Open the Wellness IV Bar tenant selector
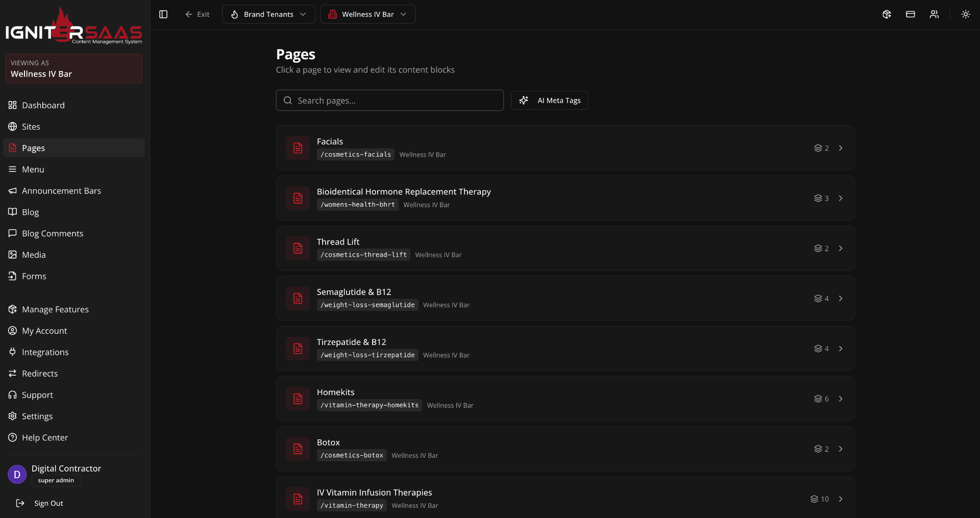Image resolution: width=980 pixels, height=518 pixels. click(x=367, y=14)
